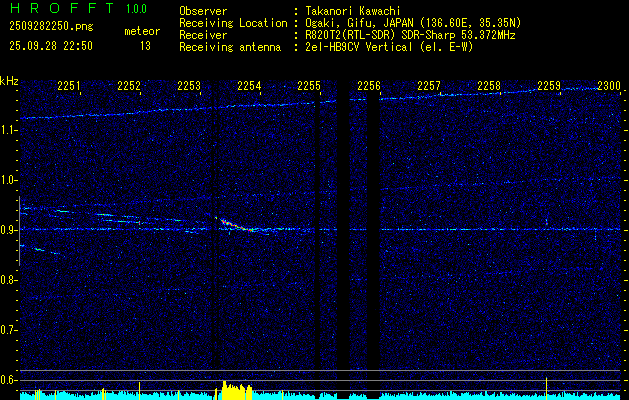Click the kHz axis unit label
This screenshot has width=629, height=400.
click(x=9, y=81)
